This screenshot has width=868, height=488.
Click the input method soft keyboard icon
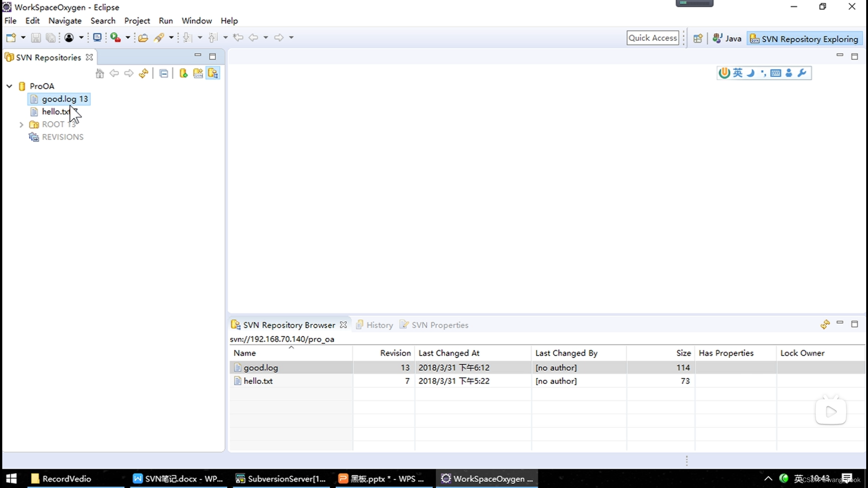coord(776,73)
